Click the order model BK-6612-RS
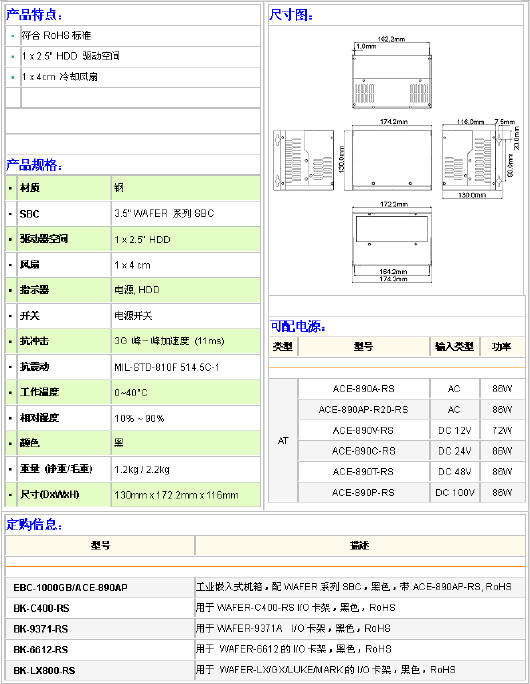The image size is (530, 684). pos(41,650)
